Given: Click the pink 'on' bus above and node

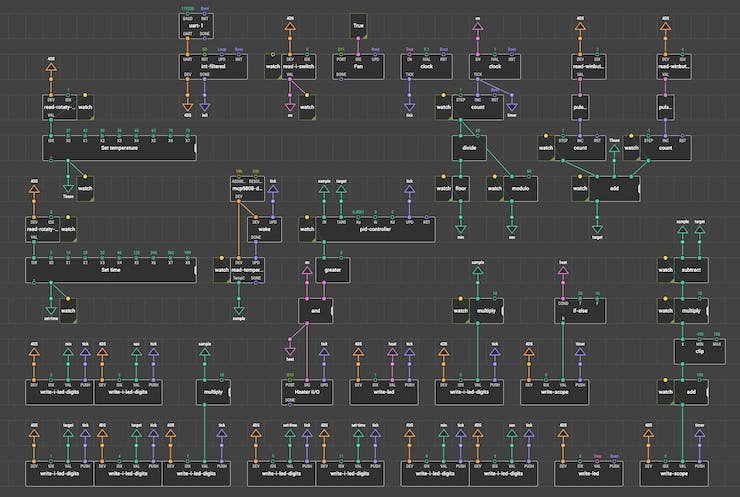Looking at the screenshot, I should click(x=307, y=271).
